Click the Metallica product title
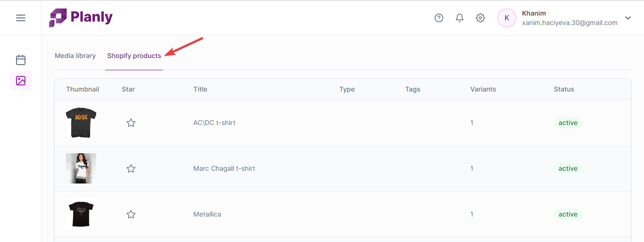644x242 pixels. coord(207,214)
